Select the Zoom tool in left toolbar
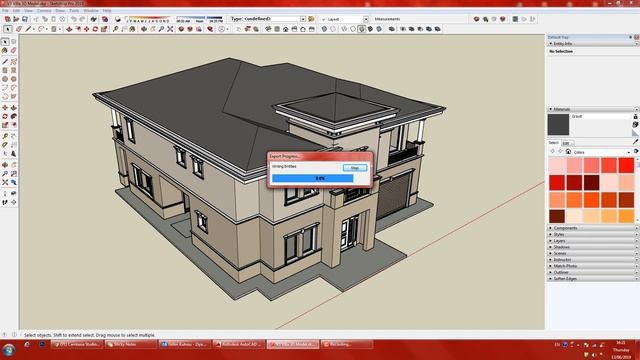 click(5, 173)
